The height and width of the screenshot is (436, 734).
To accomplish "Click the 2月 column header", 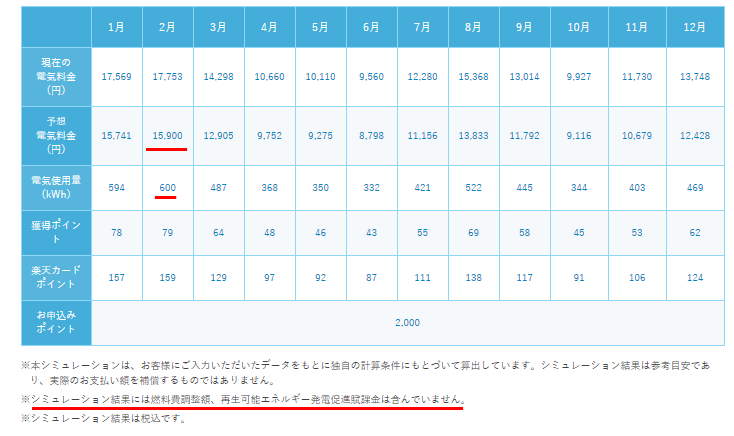I will pos(168,27).
